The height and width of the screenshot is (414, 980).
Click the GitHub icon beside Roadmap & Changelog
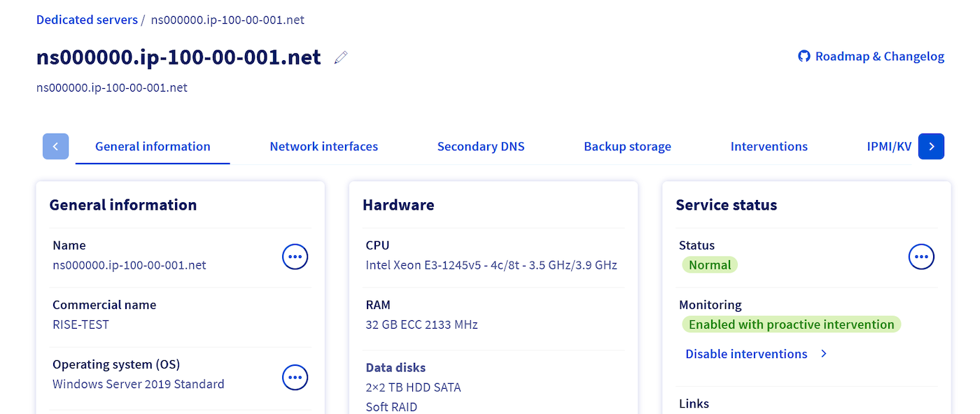click(804, 57)
